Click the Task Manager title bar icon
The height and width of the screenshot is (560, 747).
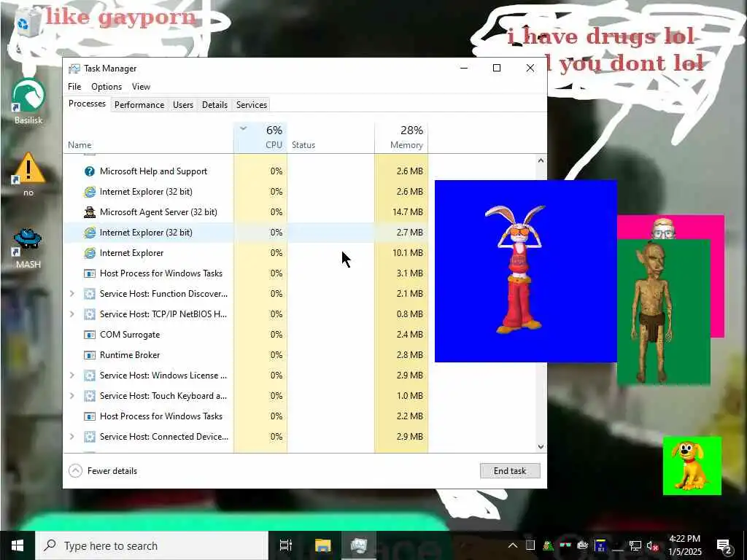[74, 69]
